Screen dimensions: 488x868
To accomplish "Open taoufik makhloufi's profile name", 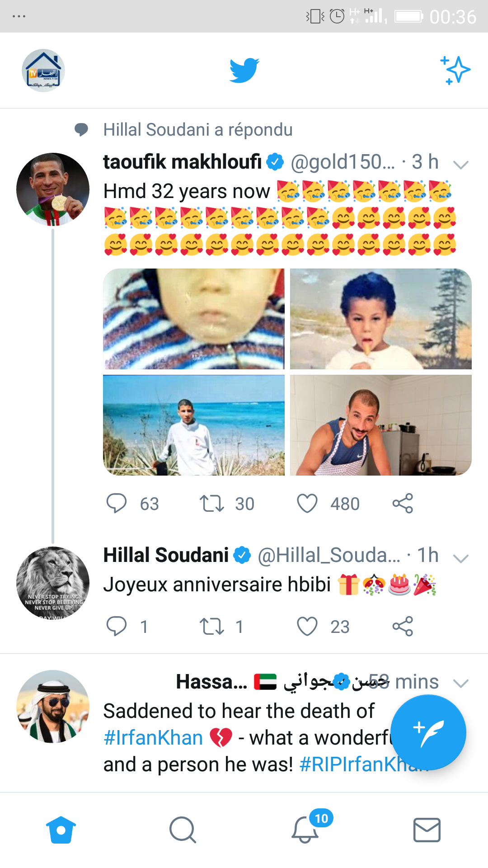I will tap(182, 162).
